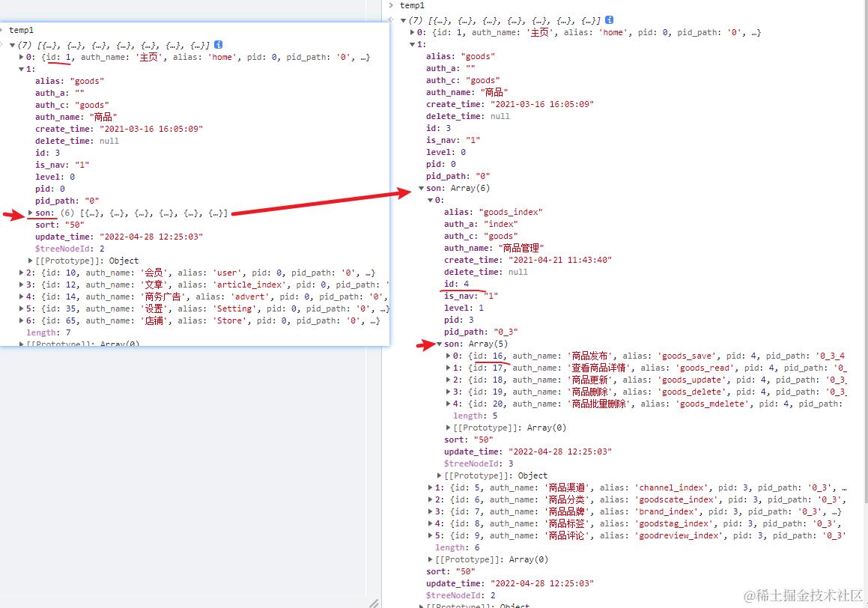Screen dimensions: 868x608
Task: Expand the 查看商品详情 goods_read row
Action: coord(449,368)
